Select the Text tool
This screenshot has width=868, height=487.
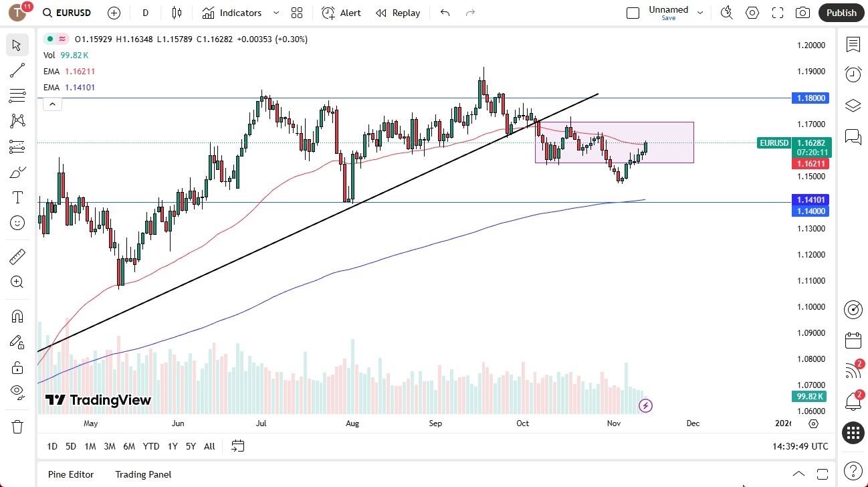point(17,197)
